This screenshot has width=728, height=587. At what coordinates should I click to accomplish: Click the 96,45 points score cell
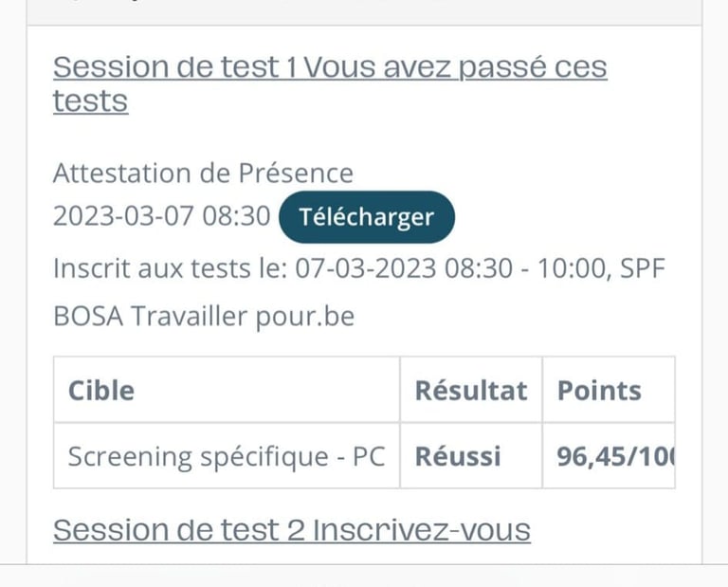pos(611,456)
